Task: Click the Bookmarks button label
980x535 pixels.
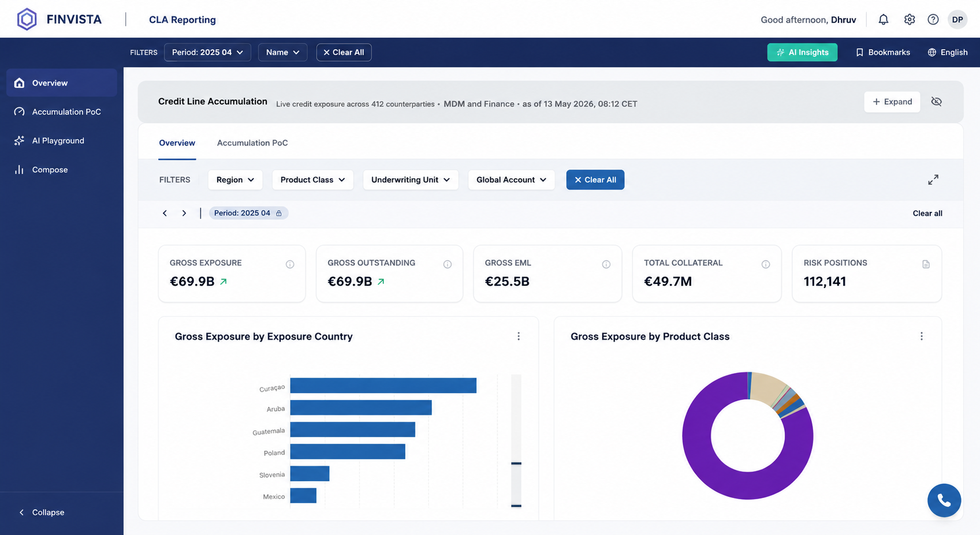Action: coord(889,53)
